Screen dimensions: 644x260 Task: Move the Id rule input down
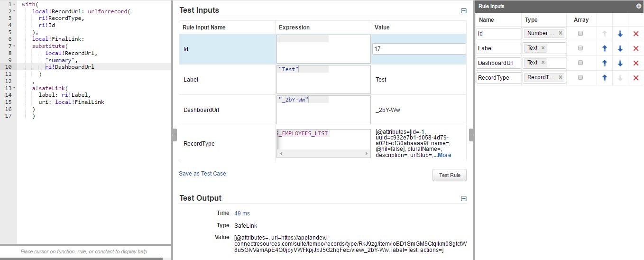tap(620, 34)
